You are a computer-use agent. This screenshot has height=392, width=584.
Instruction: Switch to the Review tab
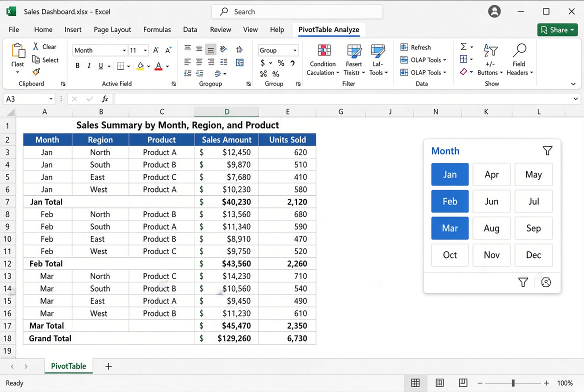220,29
